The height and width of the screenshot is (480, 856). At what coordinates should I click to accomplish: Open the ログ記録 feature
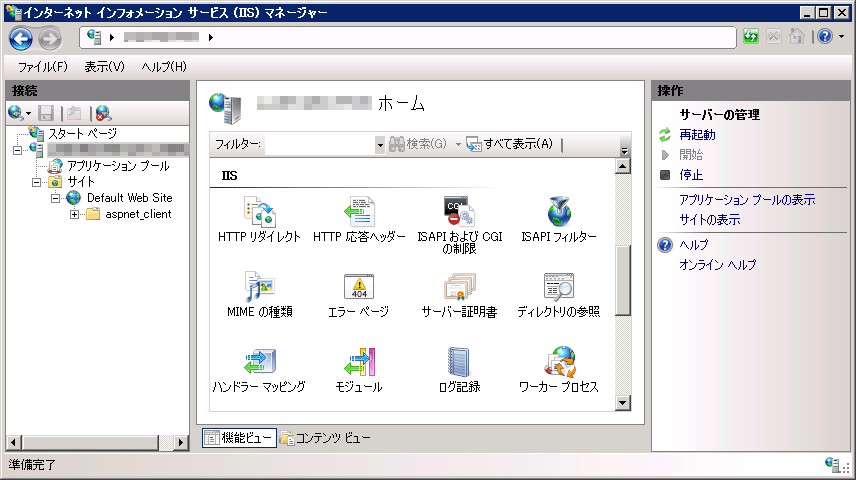click(x=460, y=370)
